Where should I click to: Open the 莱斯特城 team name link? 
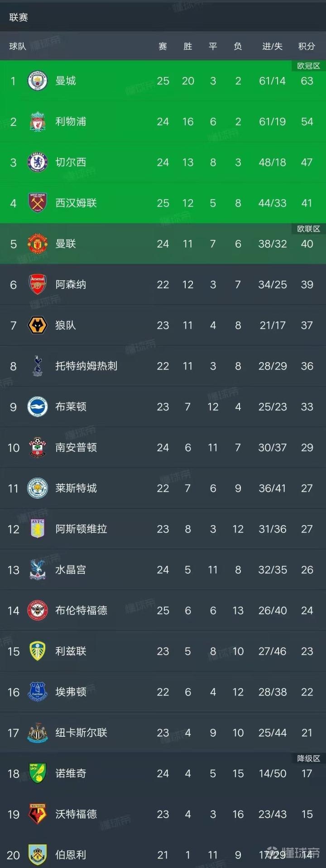(x=76, y=488)
